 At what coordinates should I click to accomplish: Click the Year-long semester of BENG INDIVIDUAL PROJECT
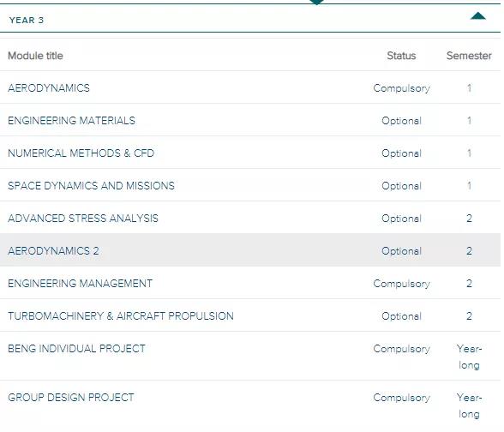(470, 357)
